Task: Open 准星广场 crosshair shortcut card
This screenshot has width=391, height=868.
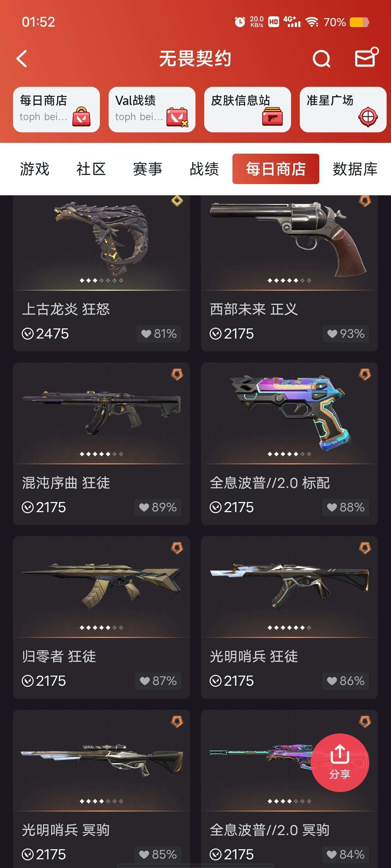Action: 343,110
